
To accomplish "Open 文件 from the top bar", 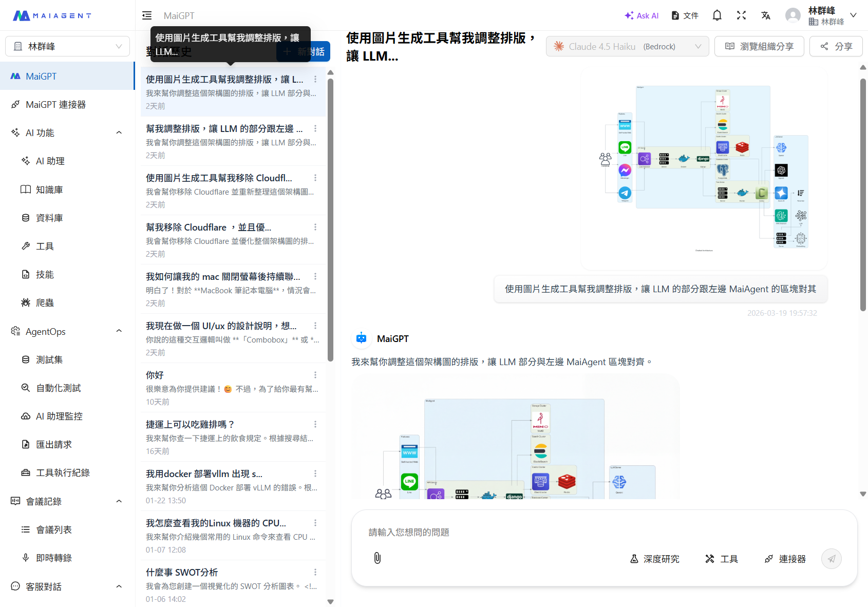I will click(684, 15).
